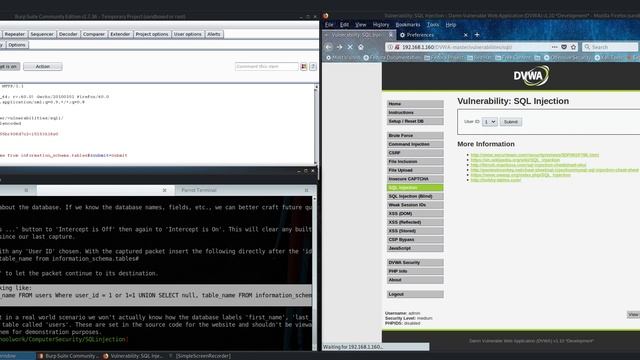Open XSS (Reflected) in DVWA sidebar
The width and height of the screenshot is (640, 360).
coord(415,222)
